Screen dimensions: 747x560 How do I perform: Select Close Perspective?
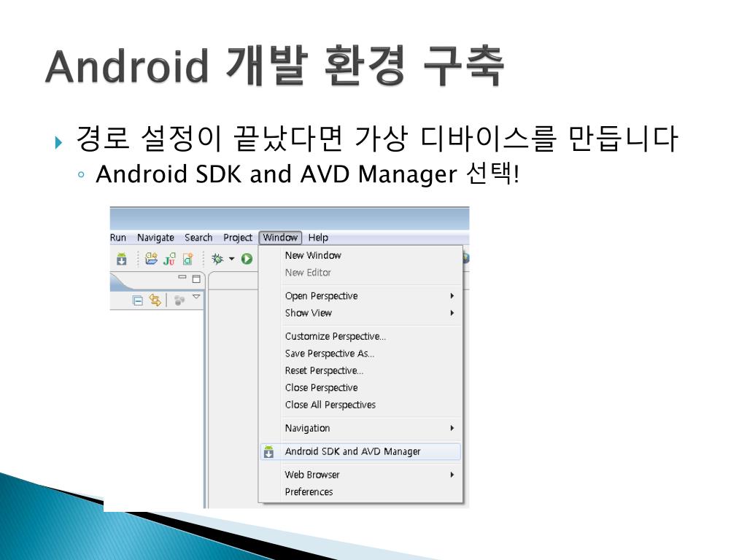360,388
